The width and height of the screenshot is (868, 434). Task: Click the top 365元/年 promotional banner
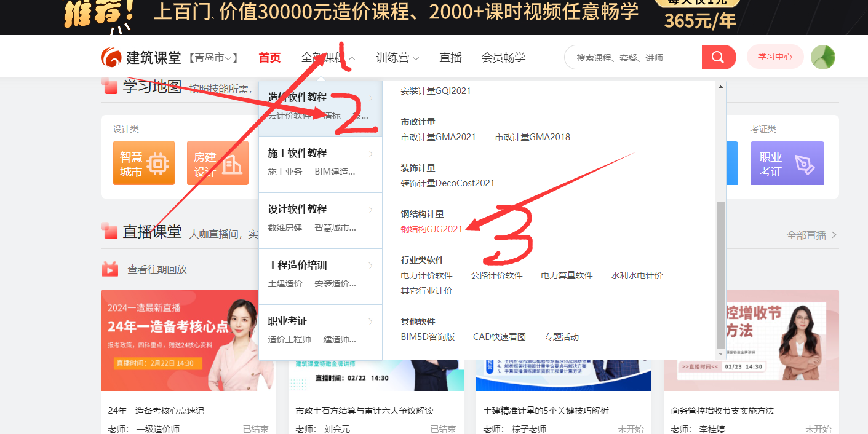coord(434,17)
